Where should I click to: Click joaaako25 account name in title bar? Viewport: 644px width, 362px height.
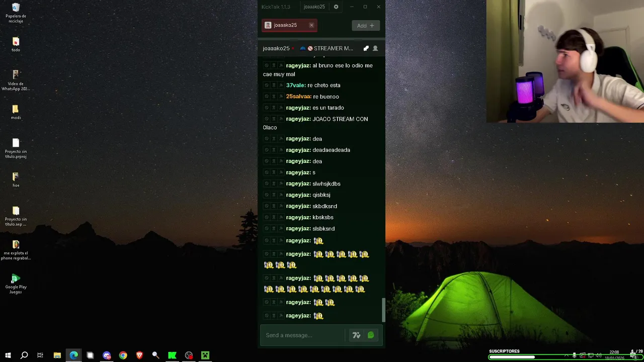pos(314,7)
